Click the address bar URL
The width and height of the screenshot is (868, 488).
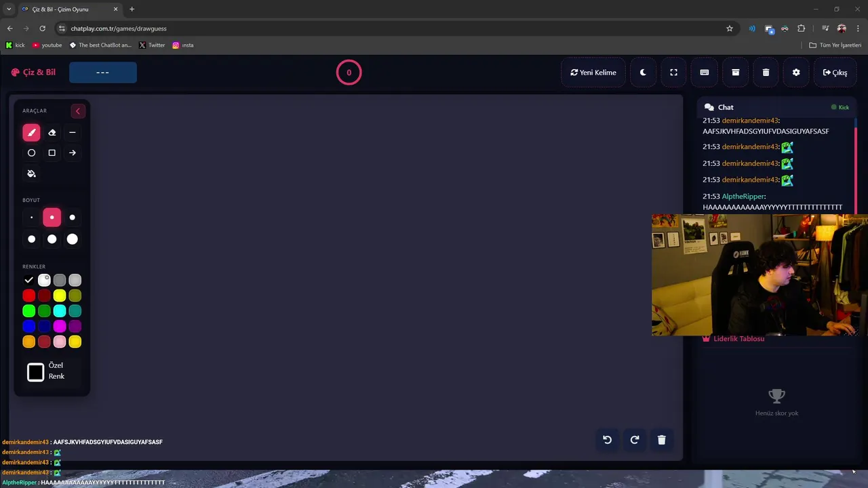[x=119, y=28]
